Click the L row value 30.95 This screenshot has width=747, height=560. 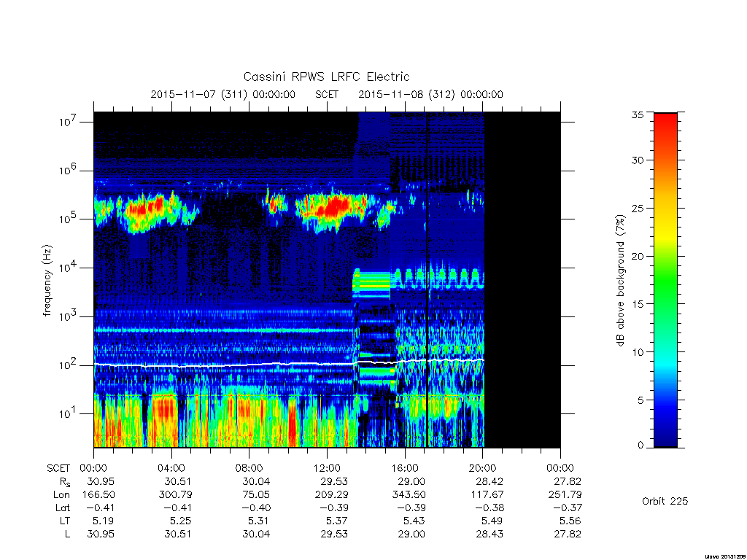tap(101, 534)
